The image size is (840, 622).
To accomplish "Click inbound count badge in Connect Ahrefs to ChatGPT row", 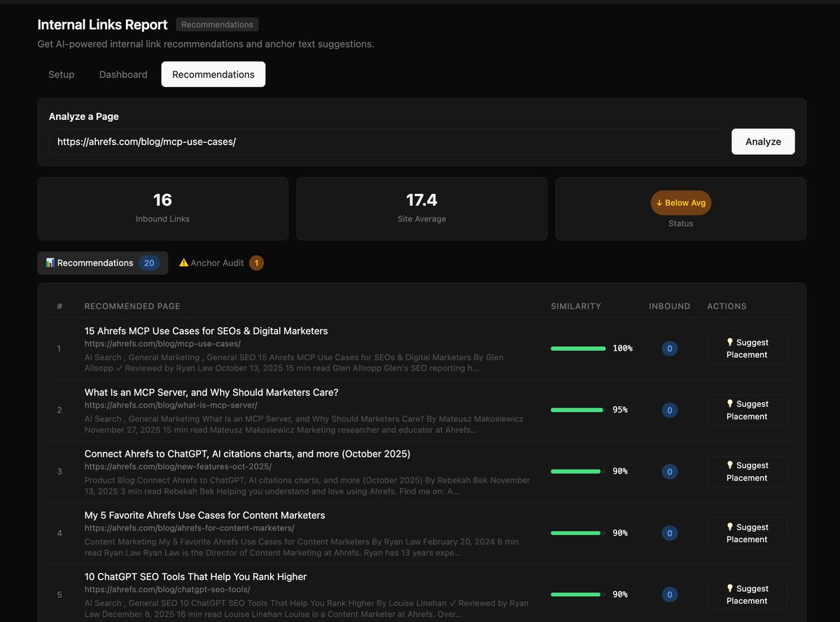I will 669,472.
